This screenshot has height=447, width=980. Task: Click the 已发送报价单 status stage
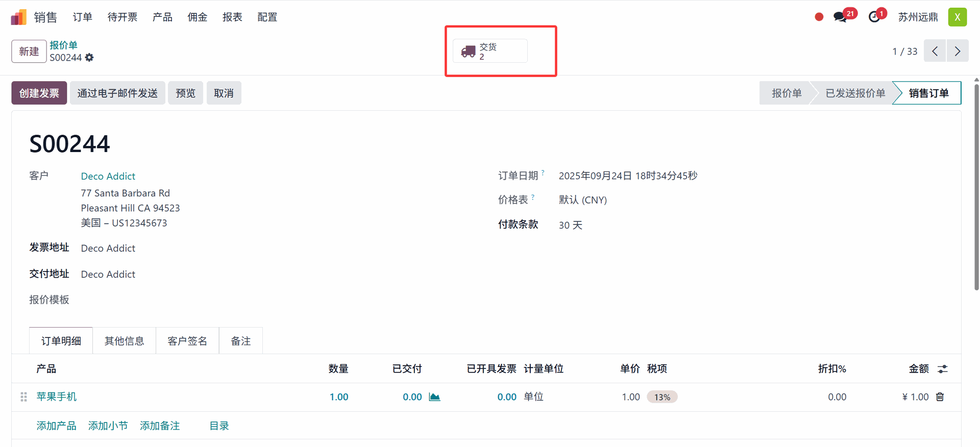click(855, 93)
